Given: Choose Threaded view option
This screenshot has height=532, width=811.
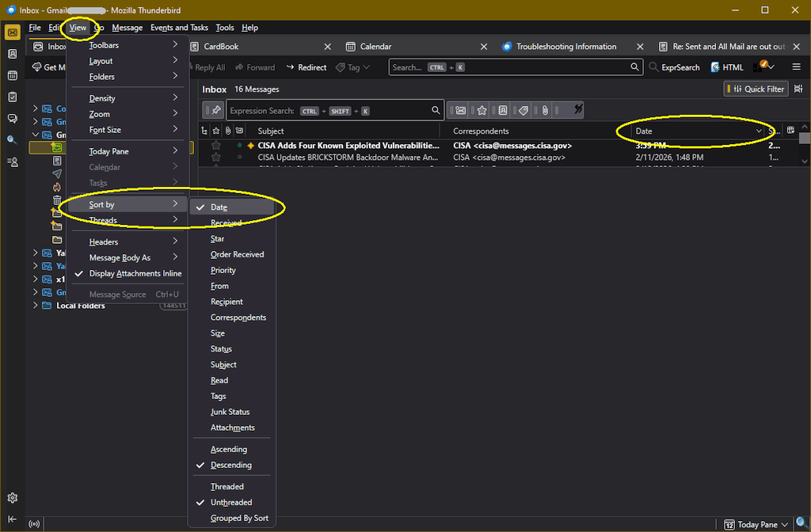Looking at the screenshot, I should pyautogui.click(x=227, y=487).
